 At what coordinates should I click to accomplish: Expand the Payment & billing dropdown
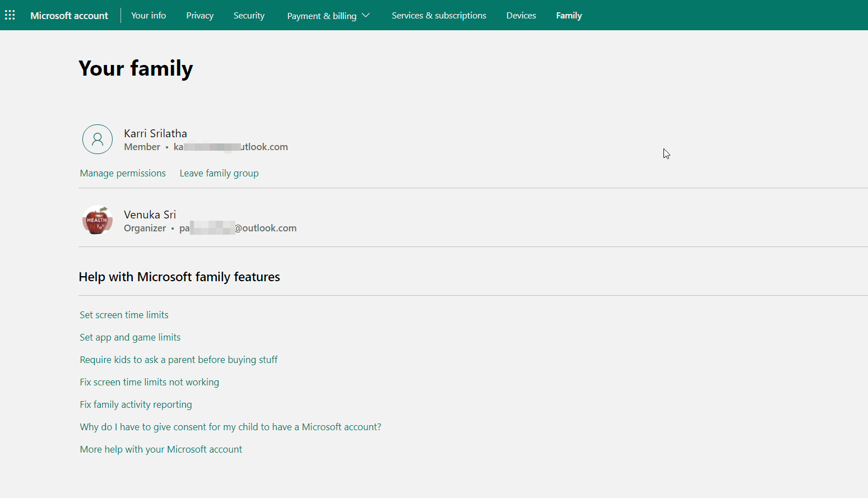(328, 16)
